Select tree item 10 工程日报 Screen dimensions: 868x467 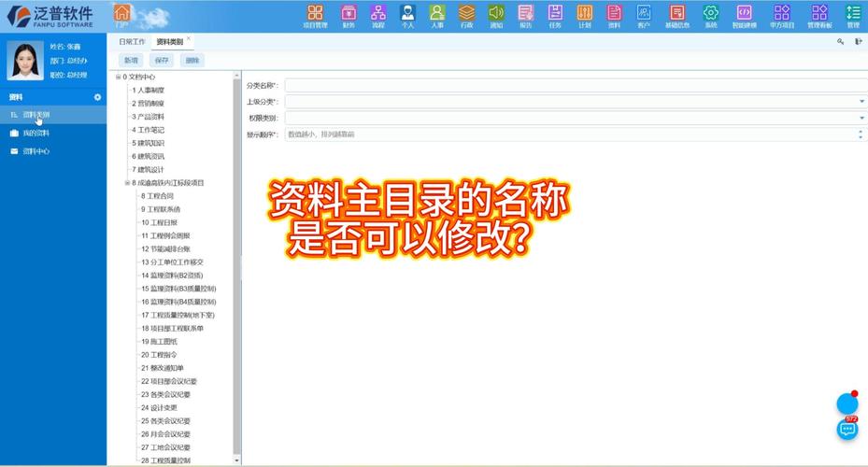(160, 222)
